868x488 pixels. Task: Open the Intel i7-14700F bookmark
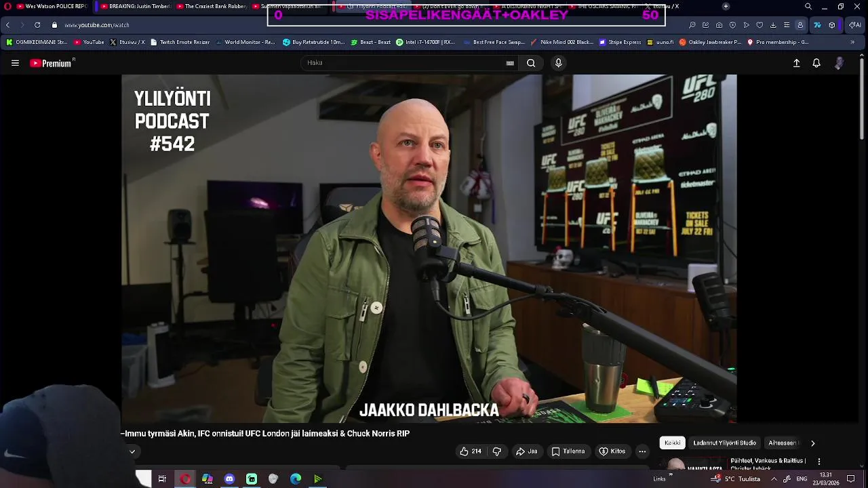point(425,42)
